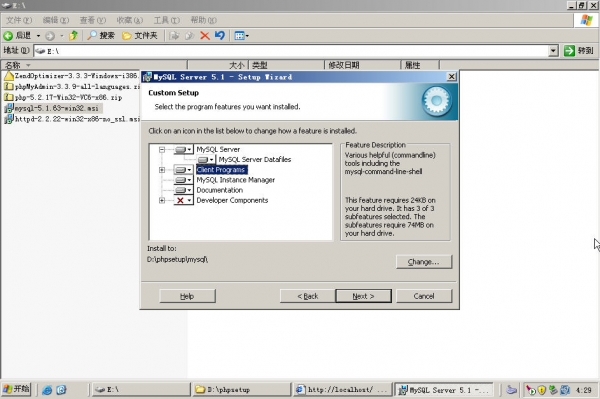Viewport: 600px width, 399px height.
Task: Click the Copy To icon in Explorer toolbar
Action: coord(189,36)
